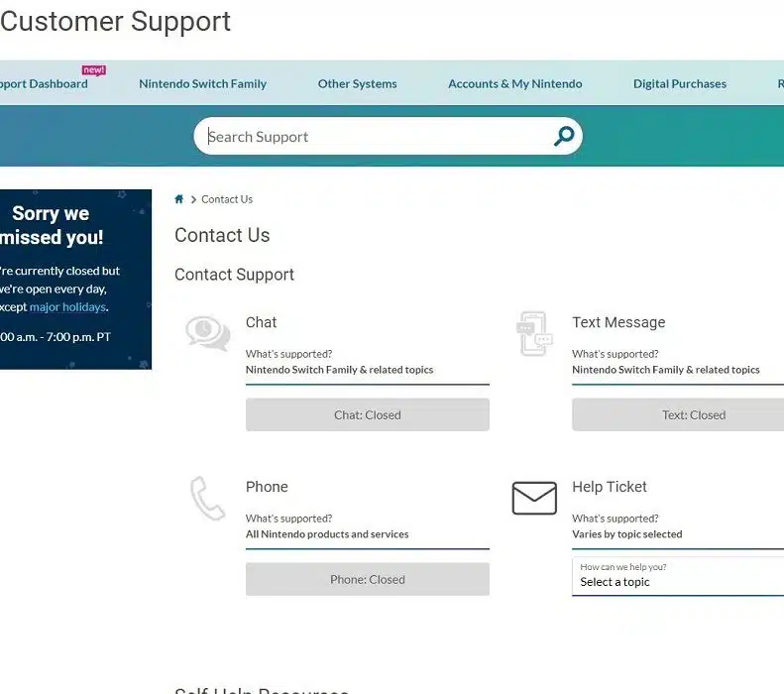
Task: Click the Text Message phone icon
Action: pyautogui.click(x=533, y=333)
